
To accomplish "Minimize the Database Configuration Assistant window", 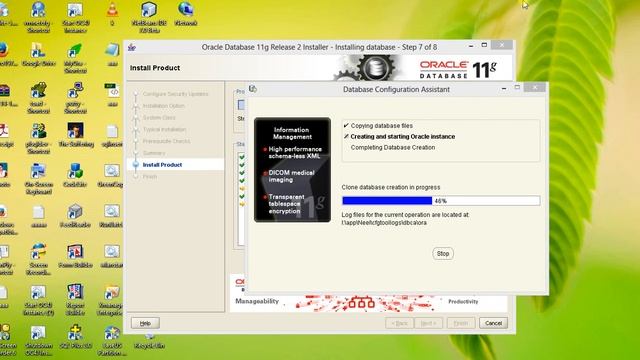I will pos(504,88).
